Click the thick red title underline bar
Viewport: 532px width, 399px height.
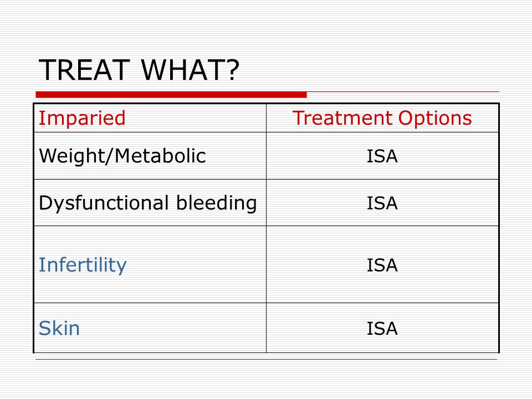(171, 95)
